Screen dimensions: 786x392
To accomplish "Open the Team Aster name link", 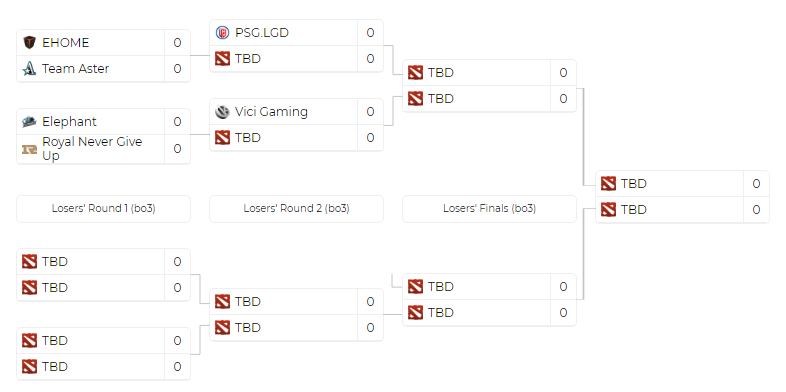I will pyautogui.click(x=76, y=69).
